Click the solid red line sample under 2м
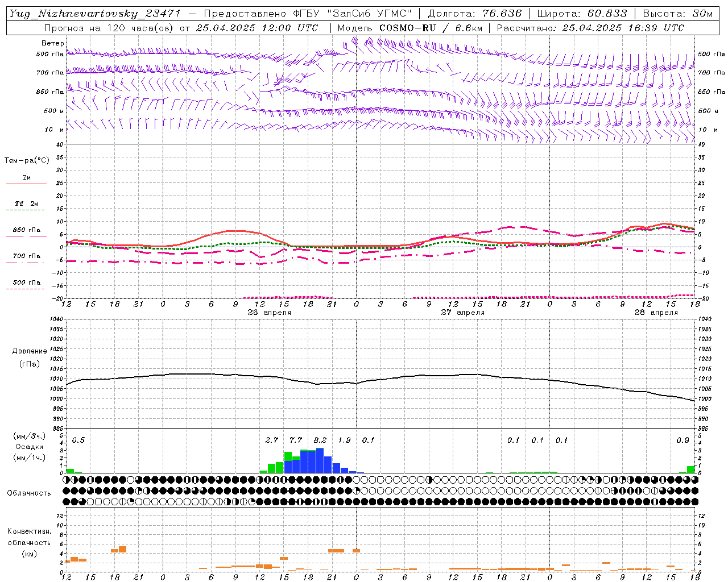Screen dimensions: 728x582 point(26,184)
